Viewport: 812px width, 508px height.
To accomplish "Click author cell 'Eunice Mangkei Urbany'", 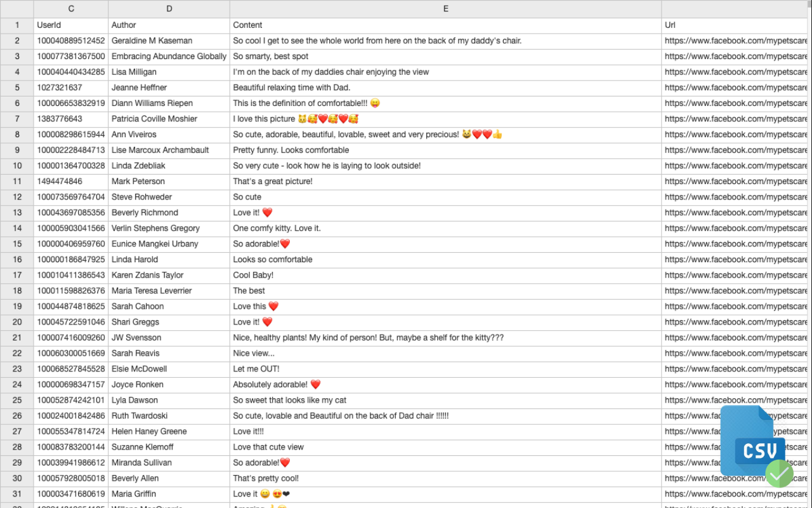I will click(x=169, y=244).
